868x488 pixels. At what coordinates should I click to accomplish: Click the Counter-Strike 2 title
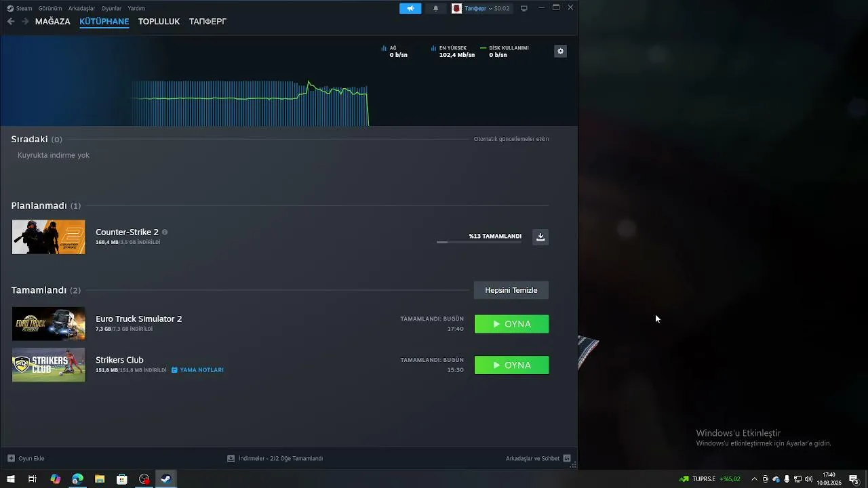click(x=127, y=232)
